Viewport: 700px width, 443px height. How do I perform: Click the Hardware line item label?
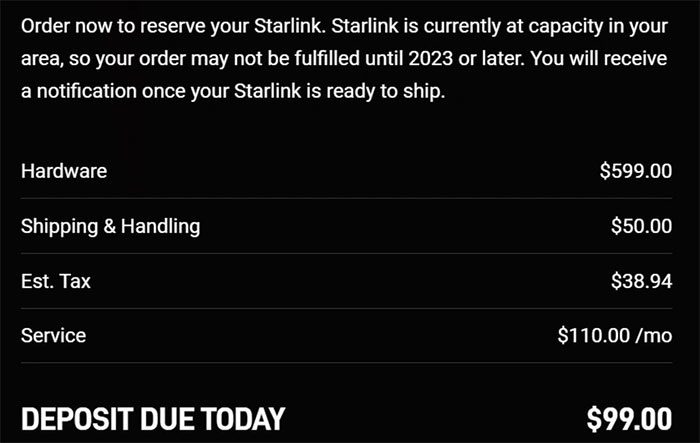64,171
